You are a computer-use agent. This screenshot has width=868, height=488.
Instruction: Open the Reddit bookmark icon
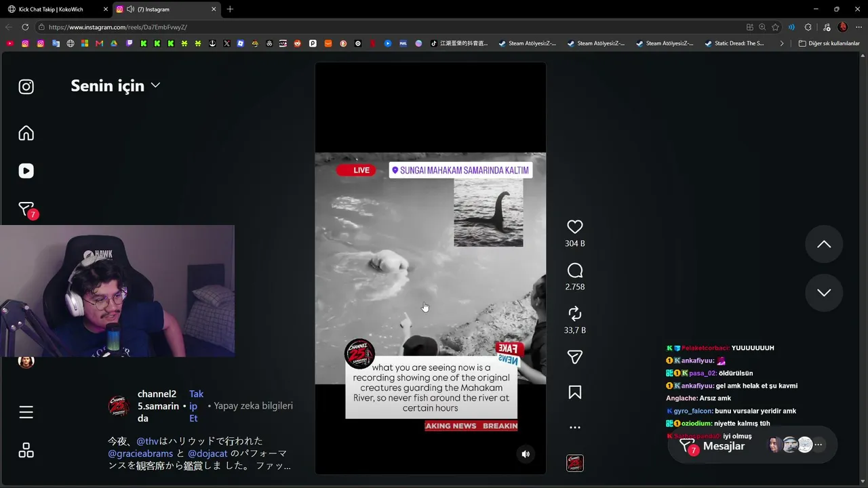coord(298,43)
